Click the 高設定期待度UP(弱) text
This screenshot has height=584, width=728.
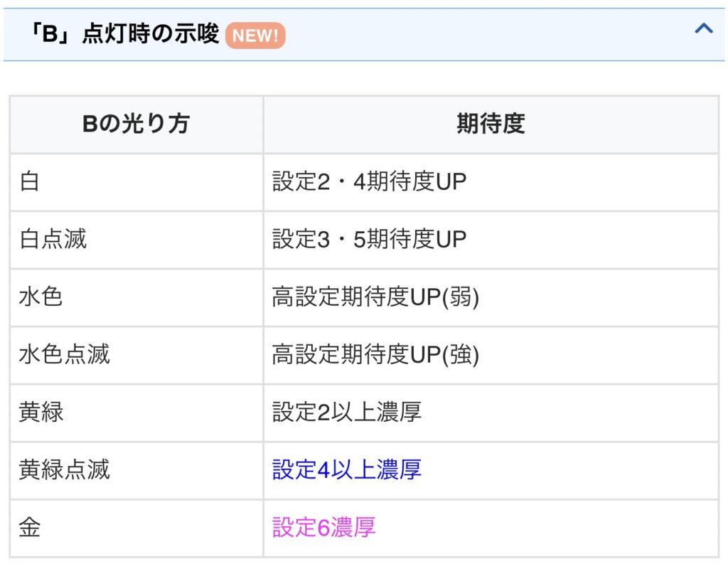click(x=375, y=297)
